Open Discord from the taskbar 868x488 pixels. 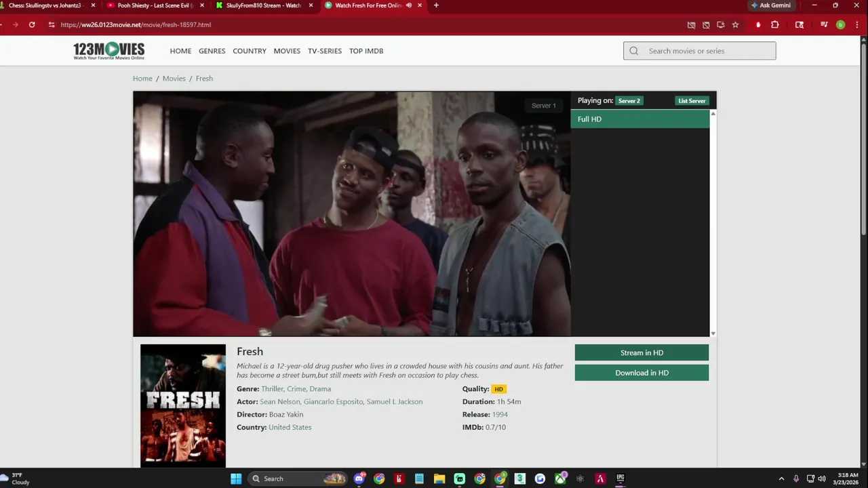(x=359, y=479)
